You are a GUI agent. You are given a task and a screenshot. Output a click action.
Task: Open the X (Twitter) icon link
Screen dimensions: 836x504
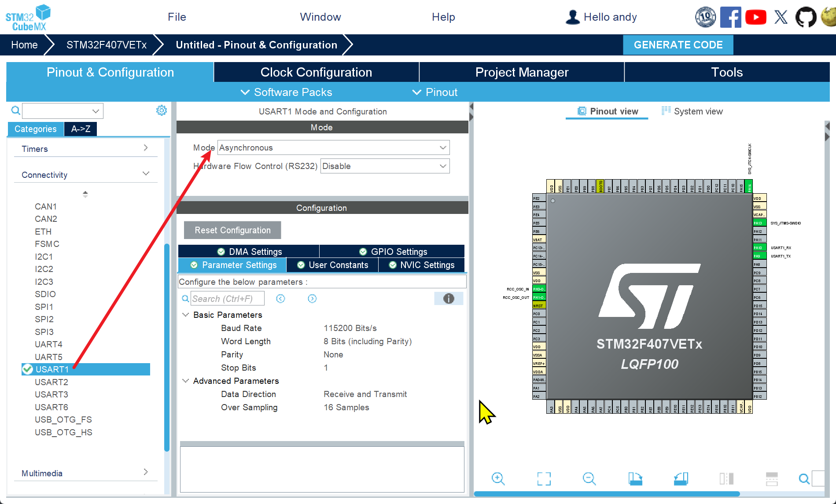(781, 17)
